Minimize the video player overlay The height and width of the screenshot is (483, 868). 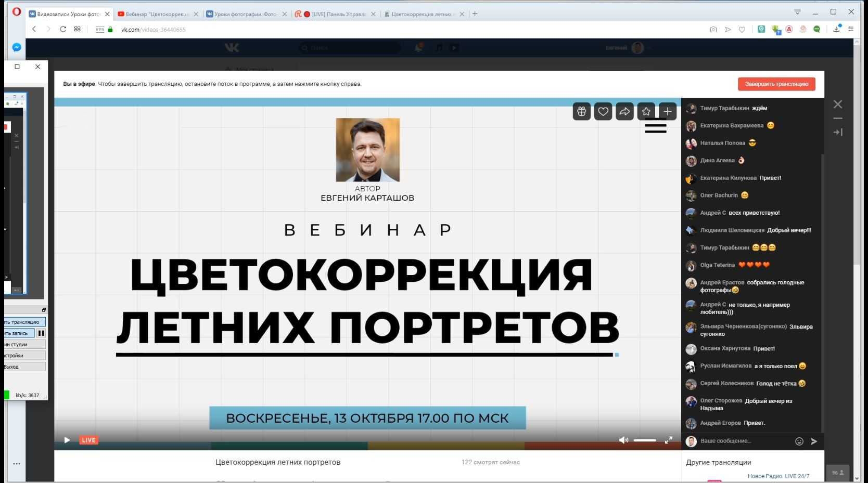coord(838,119)
